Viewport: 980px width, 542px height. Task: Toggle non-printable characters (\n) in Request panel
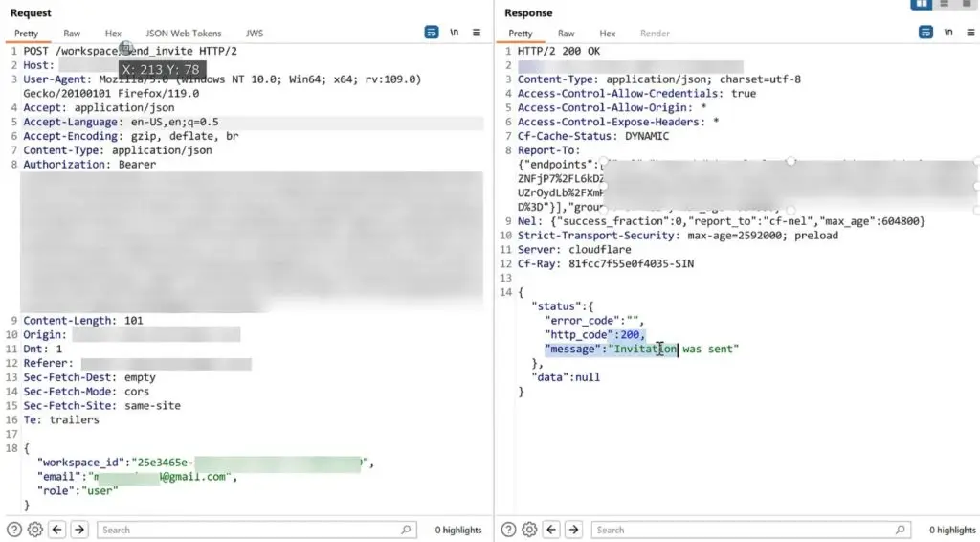click(455, 32)
